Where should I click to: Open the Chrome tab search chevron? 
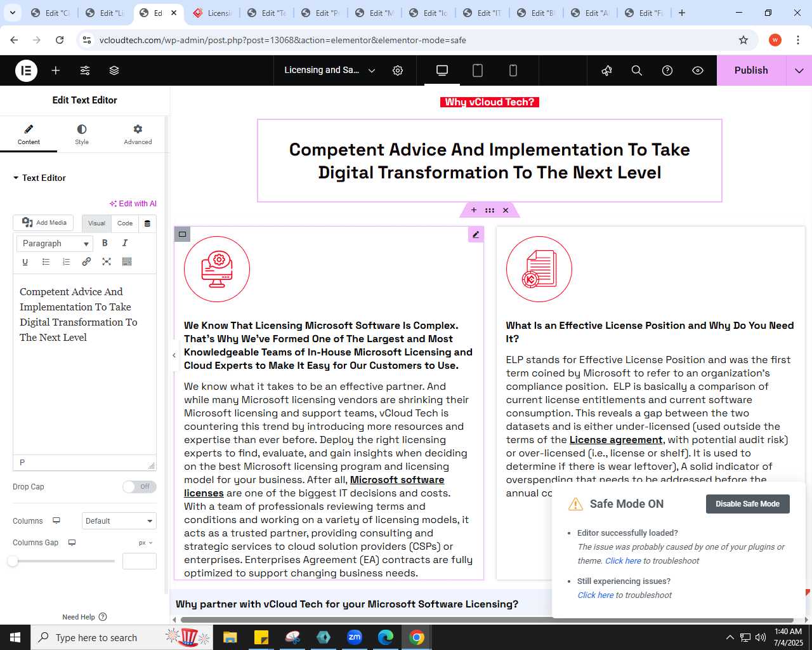12,13
